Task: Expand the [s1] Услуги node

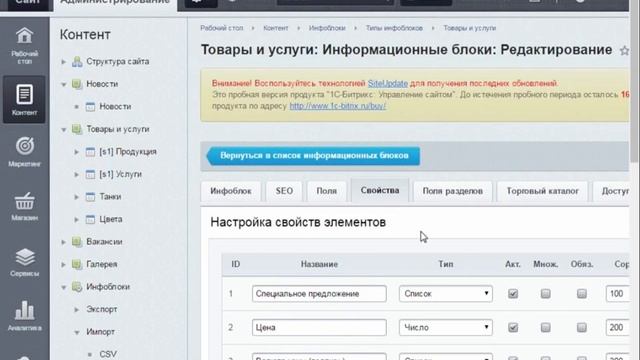Action: [77, 174]
